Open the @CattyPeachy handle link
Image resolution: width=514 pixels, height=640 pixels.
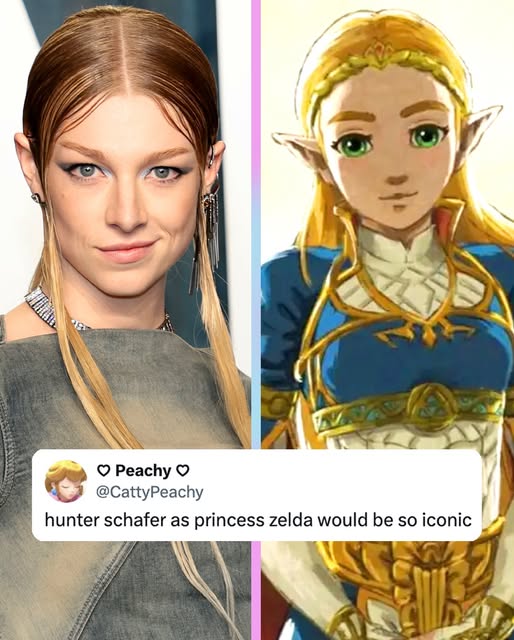149,492
